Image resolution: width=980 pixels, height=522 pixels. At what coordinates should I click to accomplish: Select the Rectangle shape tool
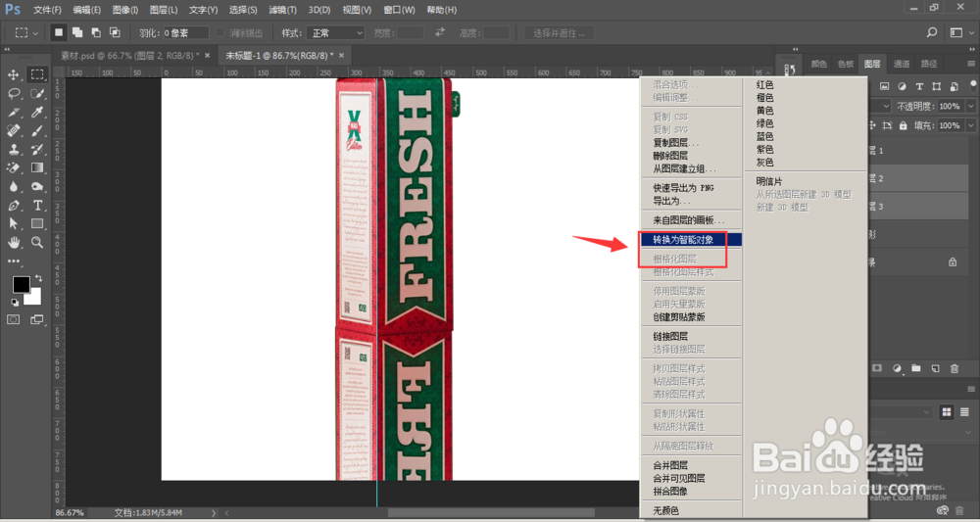click(37, 223)
